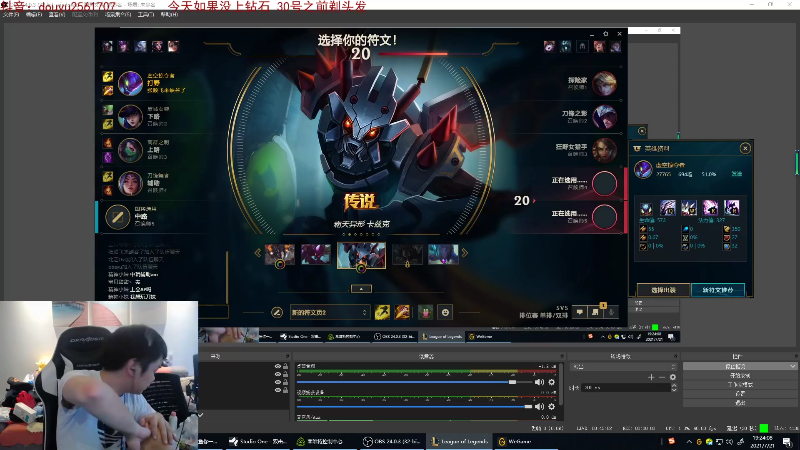
Task: Open the 编辑(E) menu in OBS
Action: tap(34, 15)
